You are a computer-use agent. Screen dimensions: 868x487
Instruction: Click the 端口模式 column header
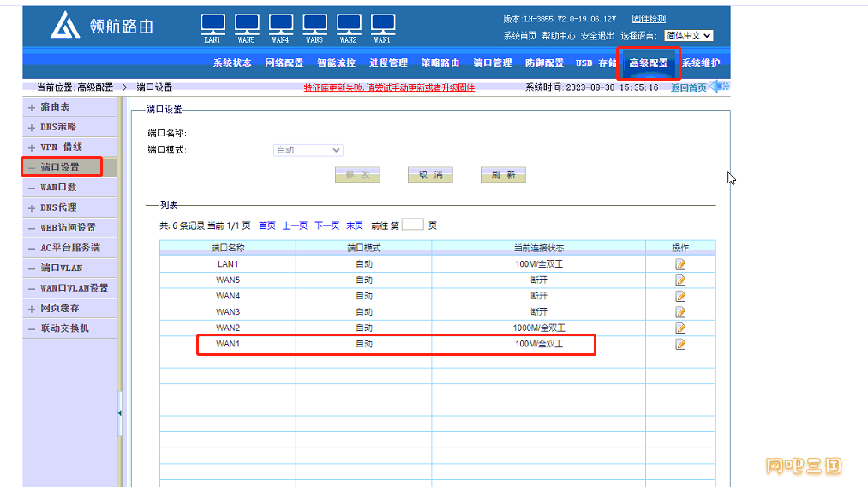click(363, 248)
